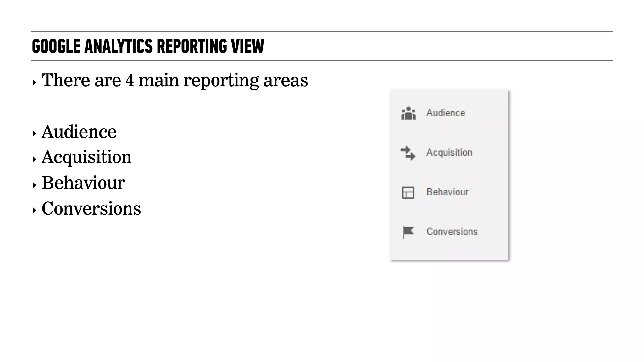
Task: Click the 'Audience' bullet text
Action: (79, 132)
